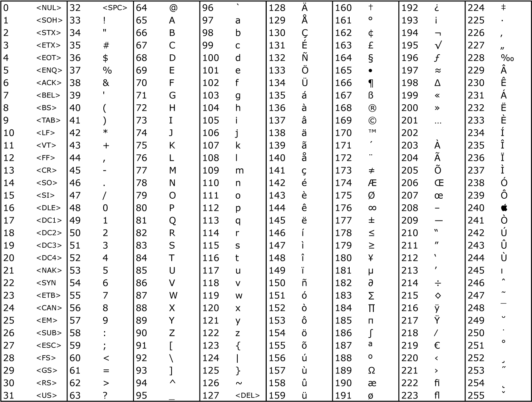Image resolution: width=532 pixels, height=402 pixels.
Task: Select the trademark symbol at code 170
Action: point(372,133)
